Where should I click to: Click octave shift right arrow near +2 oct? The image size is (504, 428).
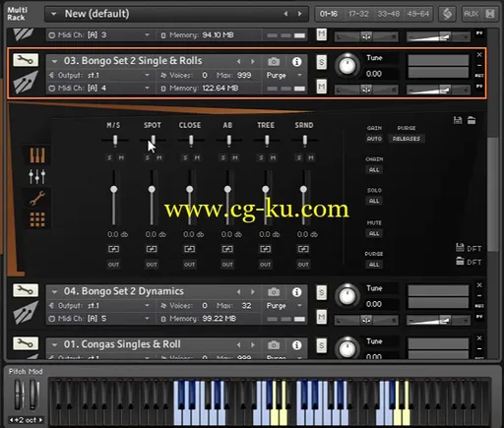(x=40, y=420)
